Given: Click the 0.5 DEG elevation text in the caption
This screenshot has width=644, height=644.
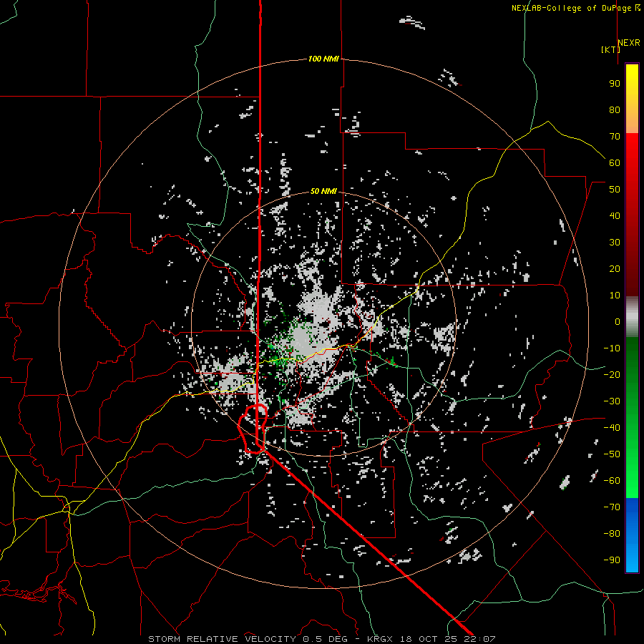Looking at the screenshot, I should 325,639.
